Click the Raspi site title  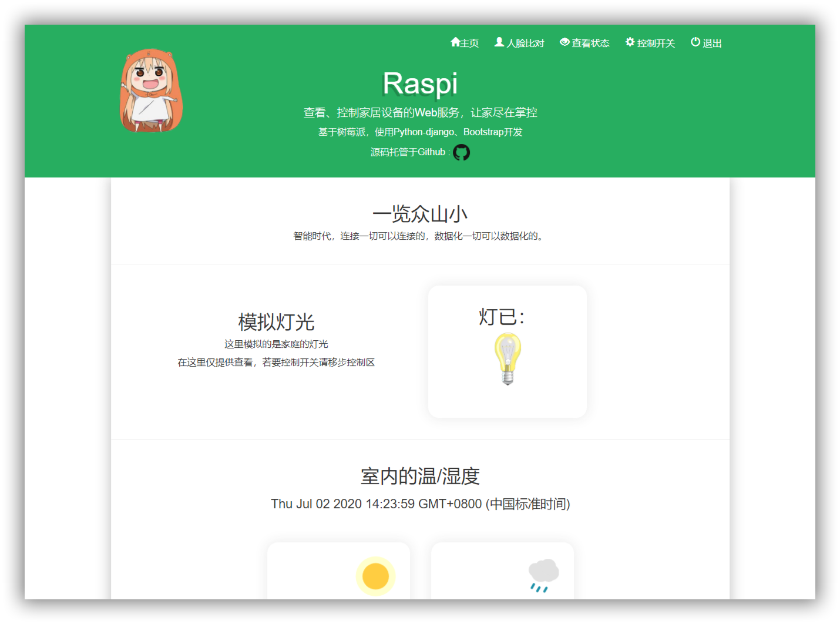420,83
